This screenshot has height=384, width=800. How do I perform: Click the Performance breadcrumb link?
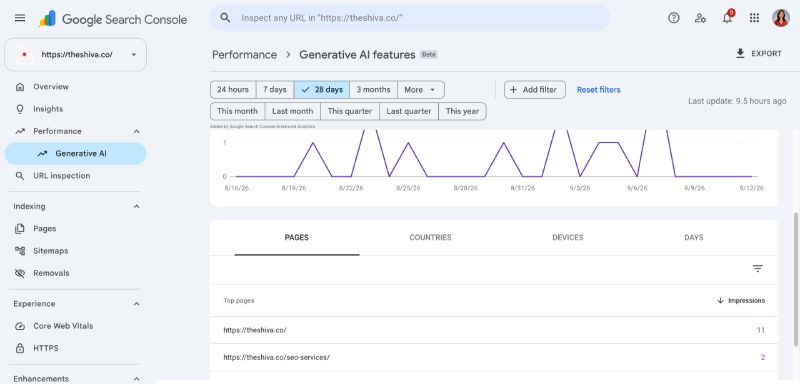pos(244,55)
